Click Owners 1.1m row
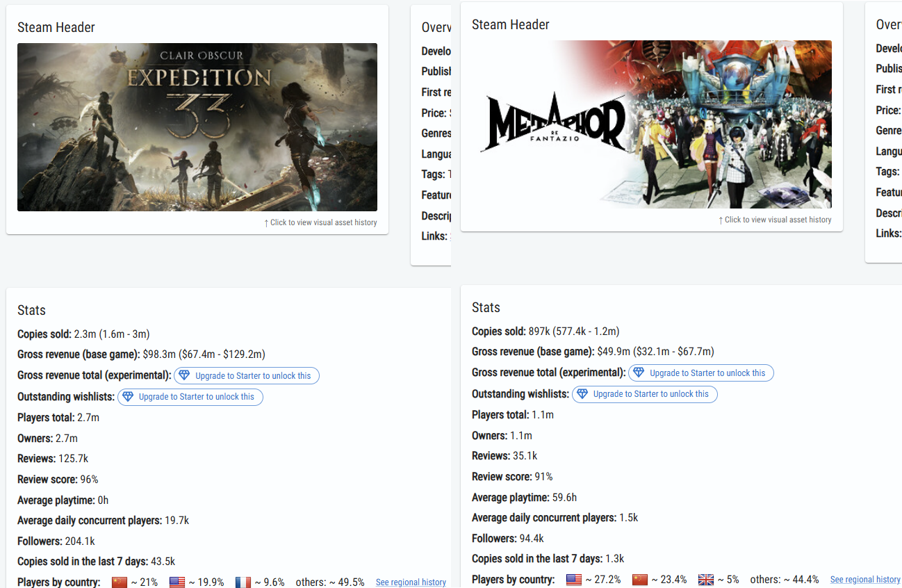This screenshot has width=902, height=588. 502,436
